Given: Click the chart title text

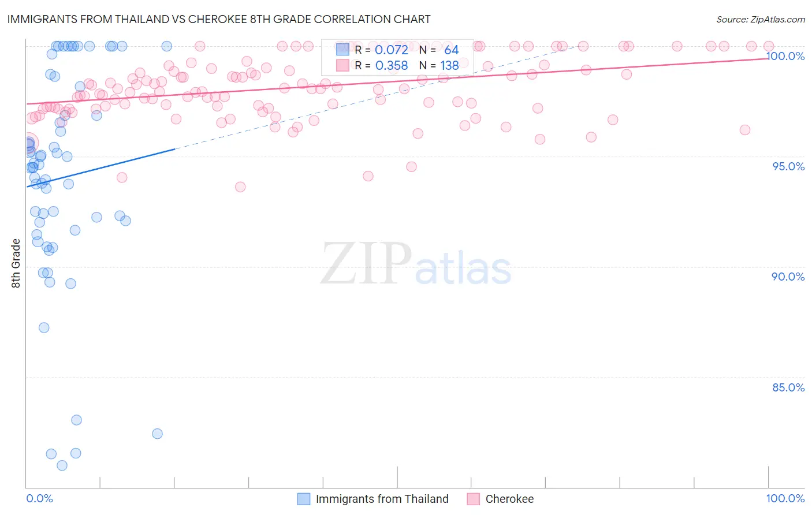Looking at the screenshot, I should (218, 19).
